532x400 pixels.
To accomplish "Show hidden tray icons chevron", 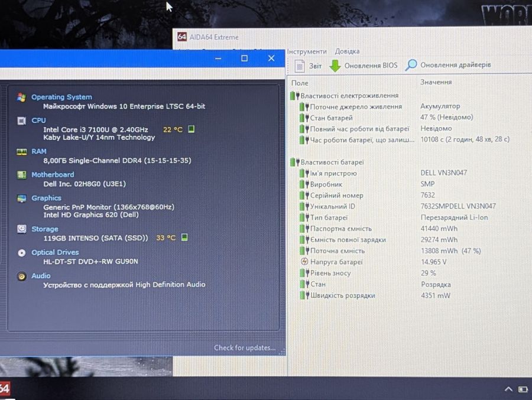I will point(508,389).
